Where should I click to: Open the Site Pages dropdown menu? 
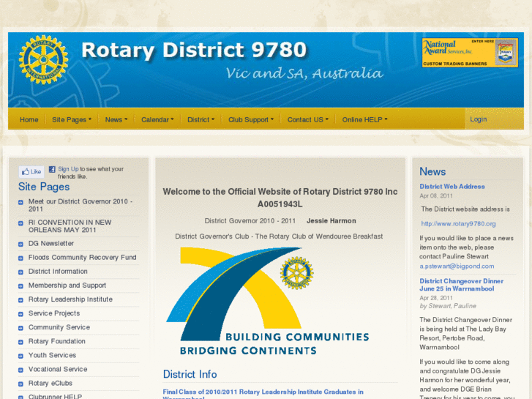(72, 119)
